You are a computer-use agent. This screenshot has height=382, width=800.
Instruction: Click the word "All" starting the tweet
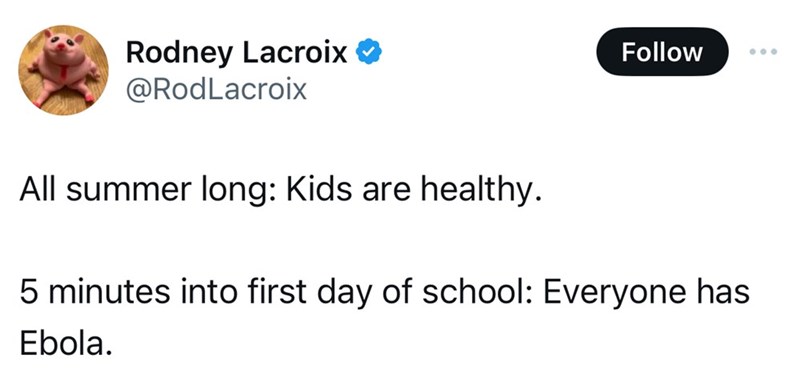[x=39, y=190]
